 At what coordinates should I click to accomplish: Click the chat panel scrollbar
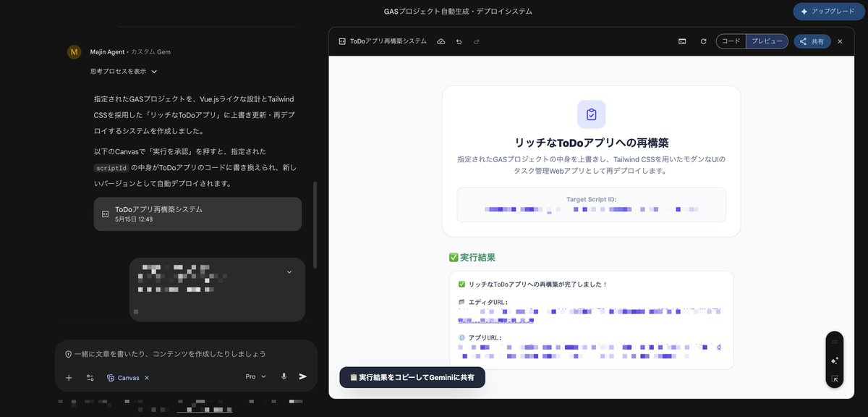pyautogui.click(x=315, y=224)
